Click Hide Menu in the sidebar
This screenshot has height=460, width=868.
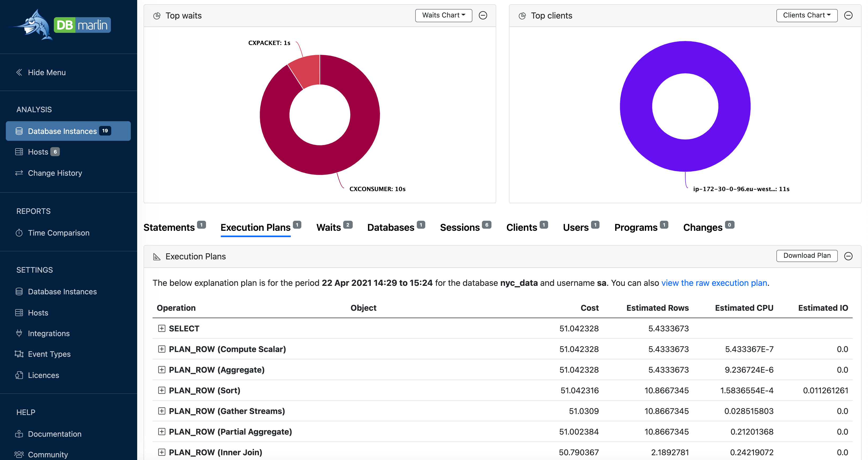coord(47,73)
